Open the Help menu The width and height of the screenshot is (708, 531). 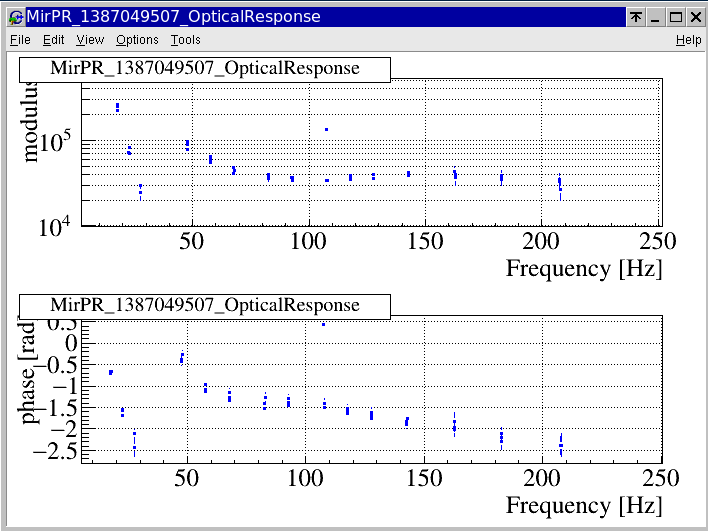[x=688, y=40]
